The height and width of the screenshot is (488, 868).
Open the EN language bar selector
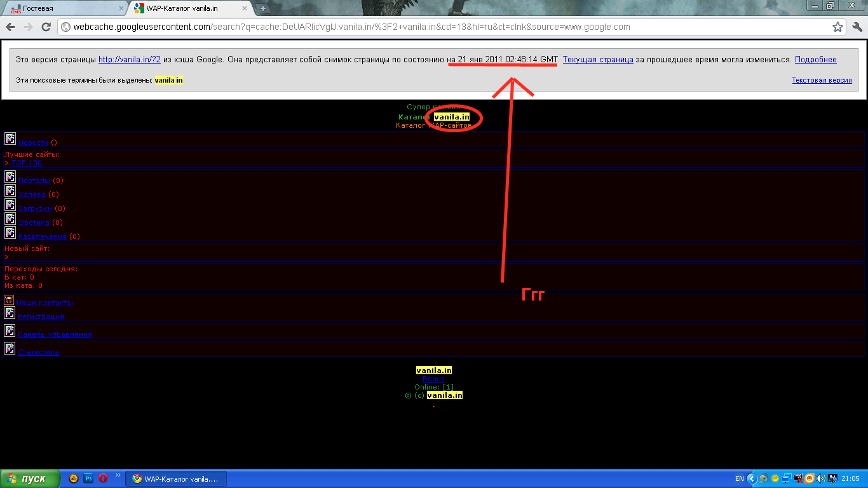coord(739,478)
